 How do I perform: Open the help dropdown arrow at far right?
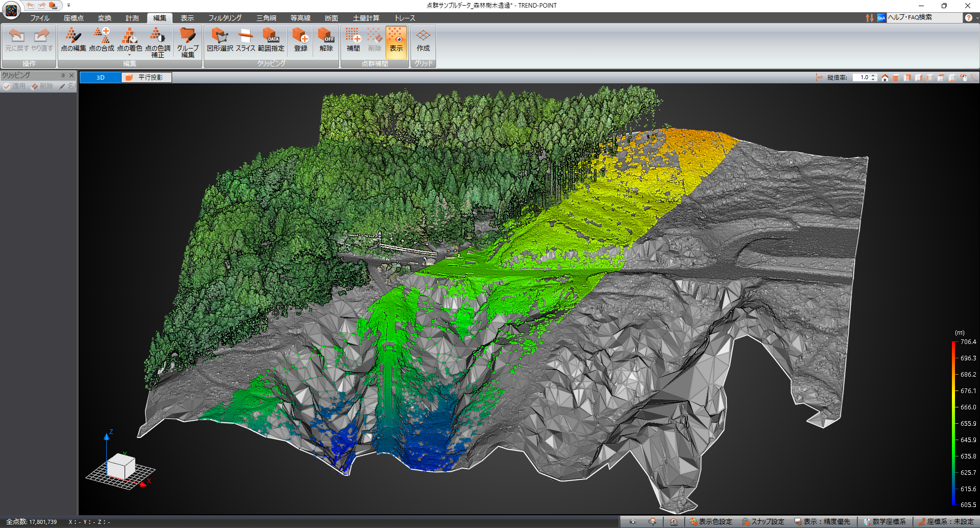pyautogui.click(x=977, y=18)
